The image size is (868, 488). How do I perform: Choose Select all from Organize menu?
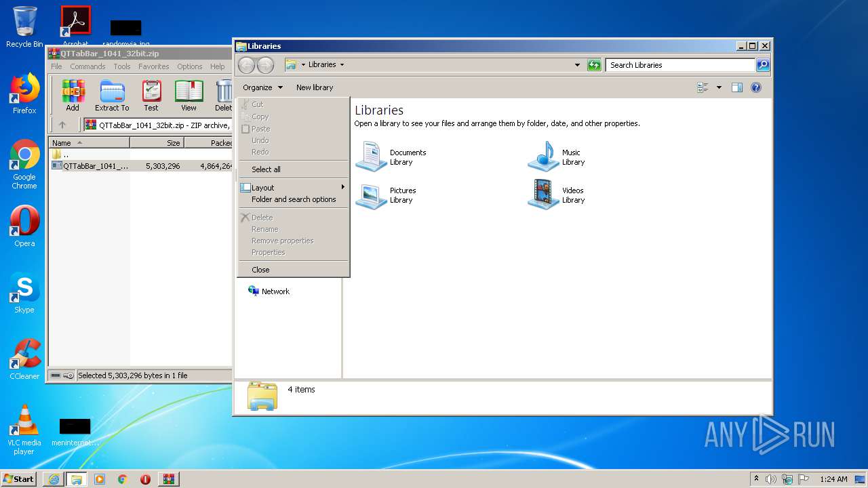293,169
